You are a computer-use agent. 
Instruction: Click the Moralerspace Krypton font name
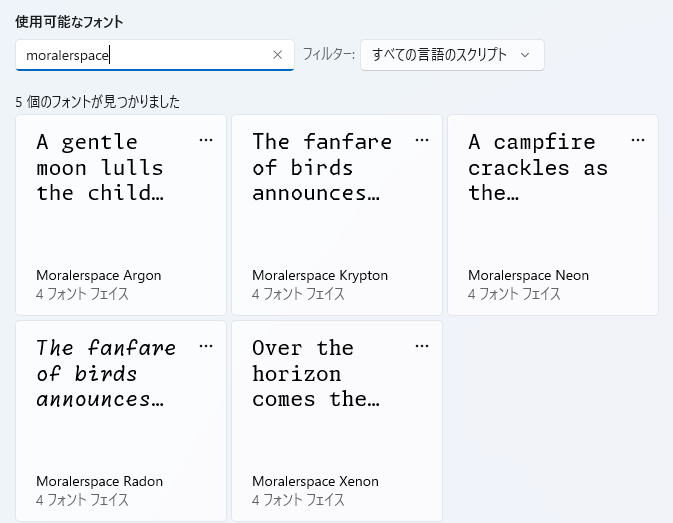[320, 275]
